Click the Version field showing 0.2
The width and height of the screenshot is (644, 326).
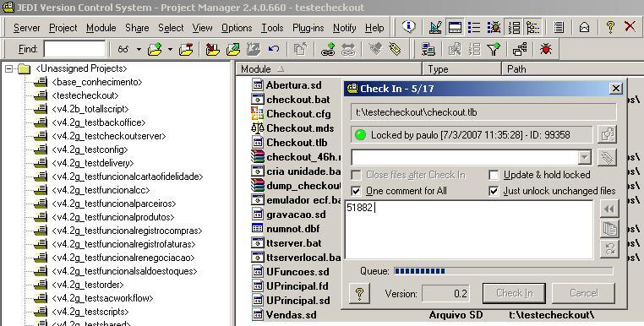coord(445,294)
